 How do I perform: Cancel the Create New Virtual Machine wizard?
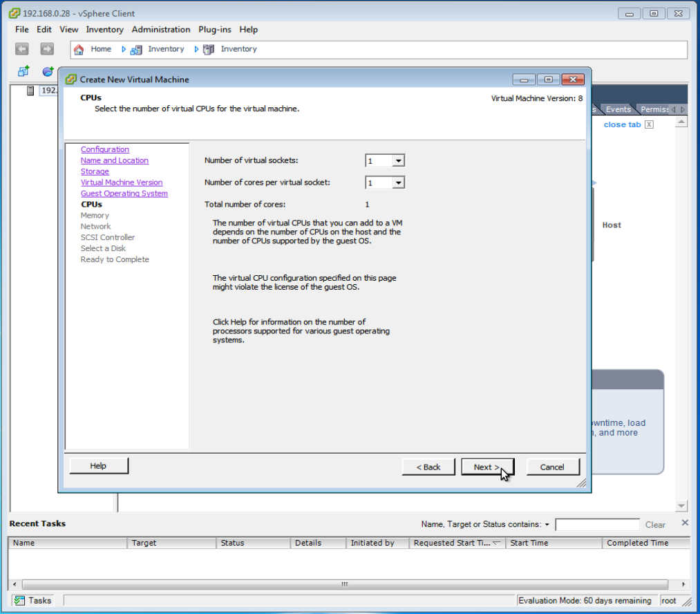553,467
